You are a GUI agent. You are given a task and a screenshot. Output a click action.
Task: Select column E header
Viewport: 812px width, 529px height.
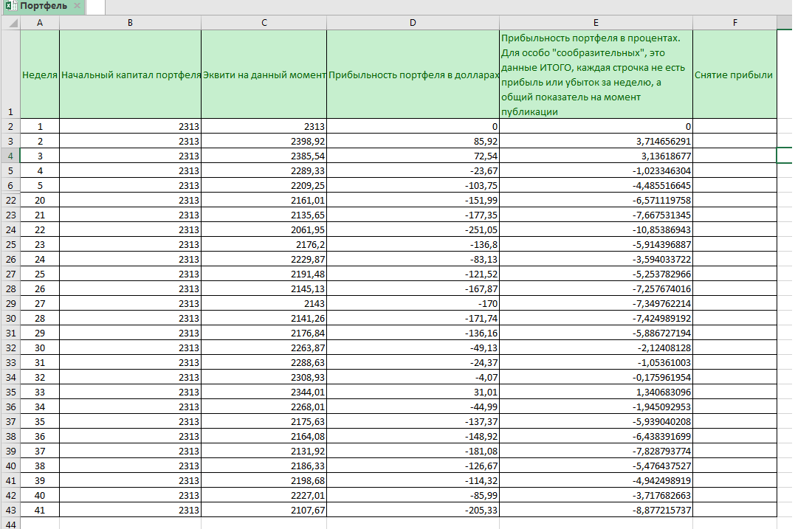(596, 23)
